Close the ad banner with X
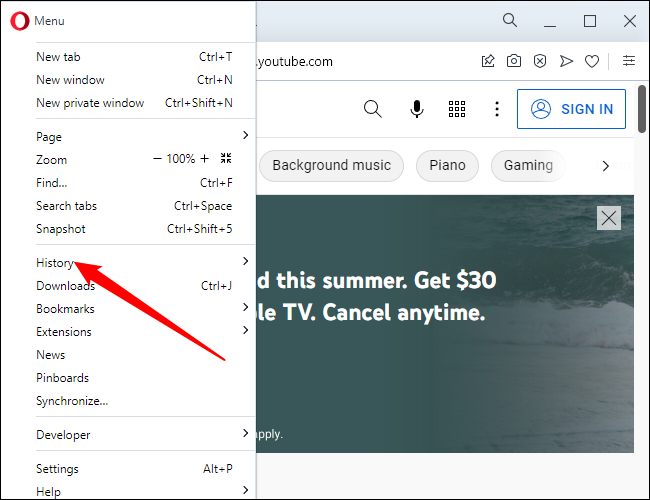This screenshot has height=500, width=650. click(x=608, y=218)
